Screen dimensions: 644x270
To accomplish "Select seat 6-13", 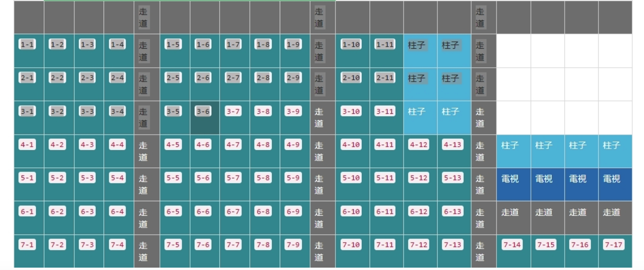I will click(452, 212).
